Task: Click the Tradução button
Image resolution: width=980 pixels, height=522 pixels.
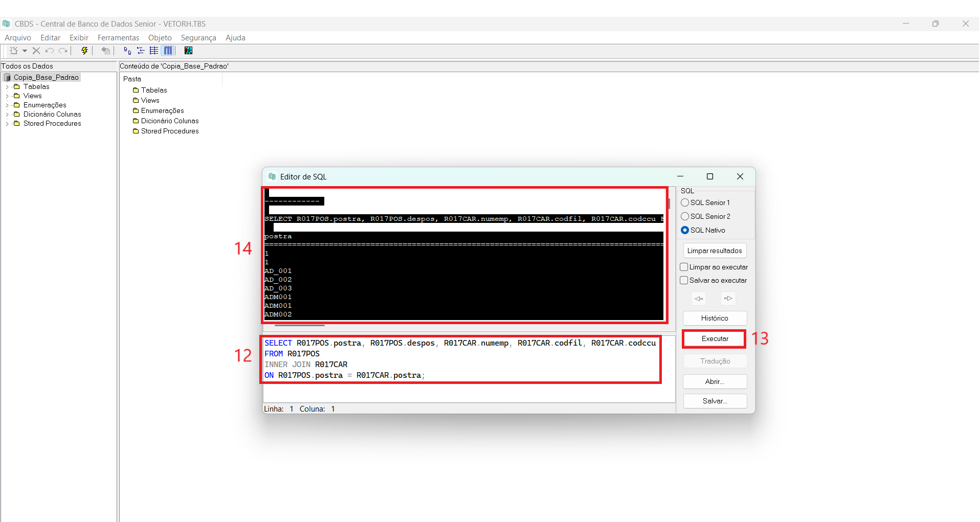Action: pos(715,361)
